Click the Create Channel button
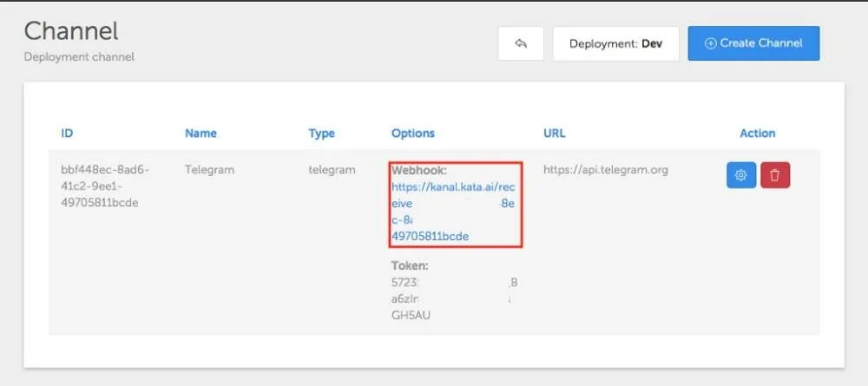Screen dimensions: 868x386 753,43
